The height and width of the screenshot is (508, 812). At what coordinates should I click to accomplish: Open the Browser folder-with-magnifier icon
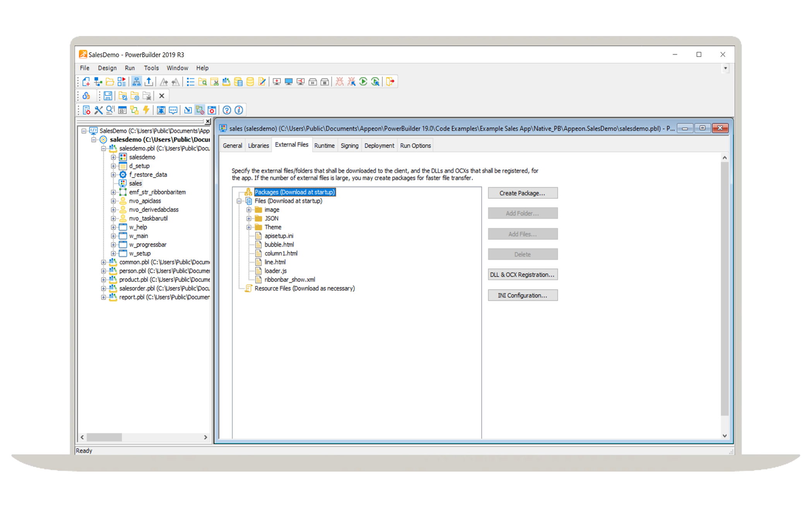202,82
